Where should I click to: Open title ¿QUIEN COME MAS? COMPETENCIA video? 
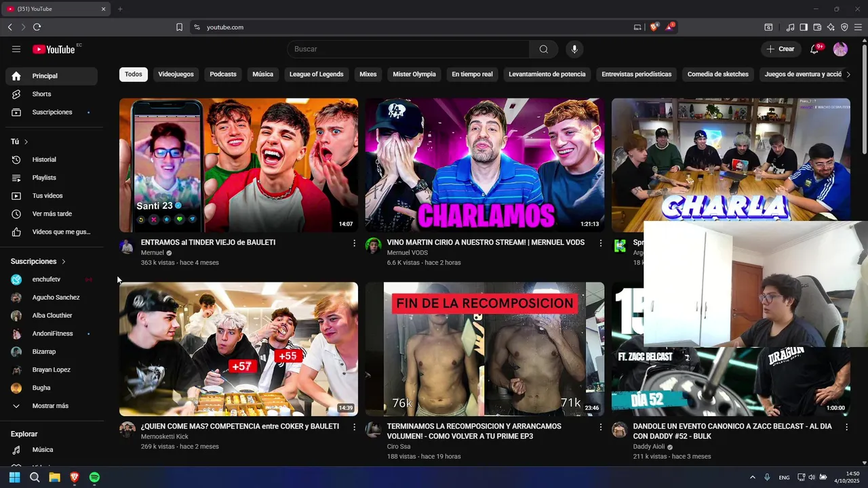tap(240, 426)
